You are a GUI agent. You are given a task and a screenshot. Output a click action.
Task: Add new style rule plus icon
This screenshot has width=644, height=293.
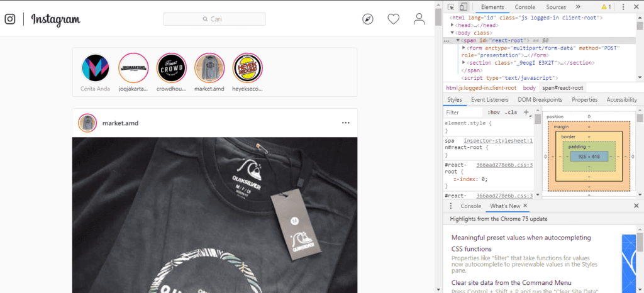526,112
